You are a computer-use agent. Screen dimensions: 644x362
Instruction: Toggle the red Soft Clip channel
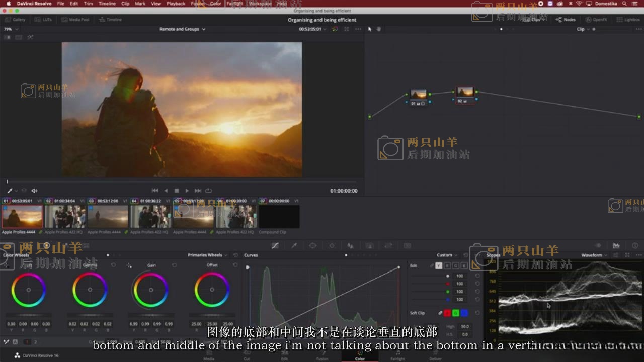[x=447, y=313]
